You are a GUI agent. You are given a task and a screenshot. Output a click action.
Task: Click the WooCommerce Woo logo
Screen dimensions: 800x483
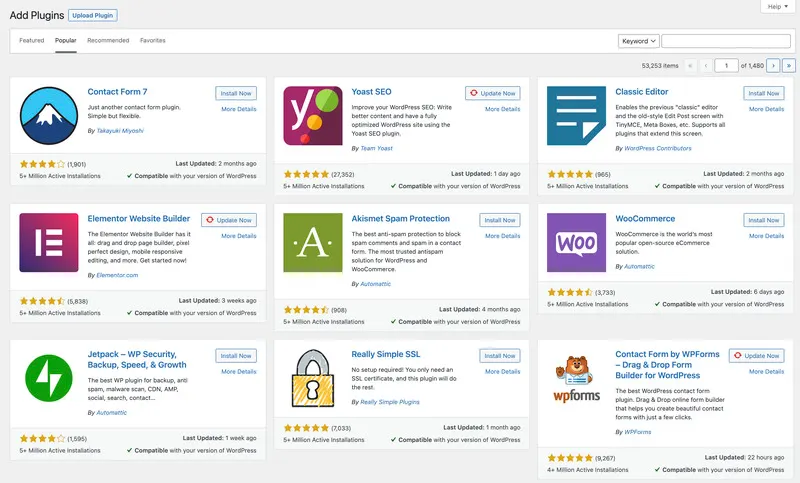(577, 242)
